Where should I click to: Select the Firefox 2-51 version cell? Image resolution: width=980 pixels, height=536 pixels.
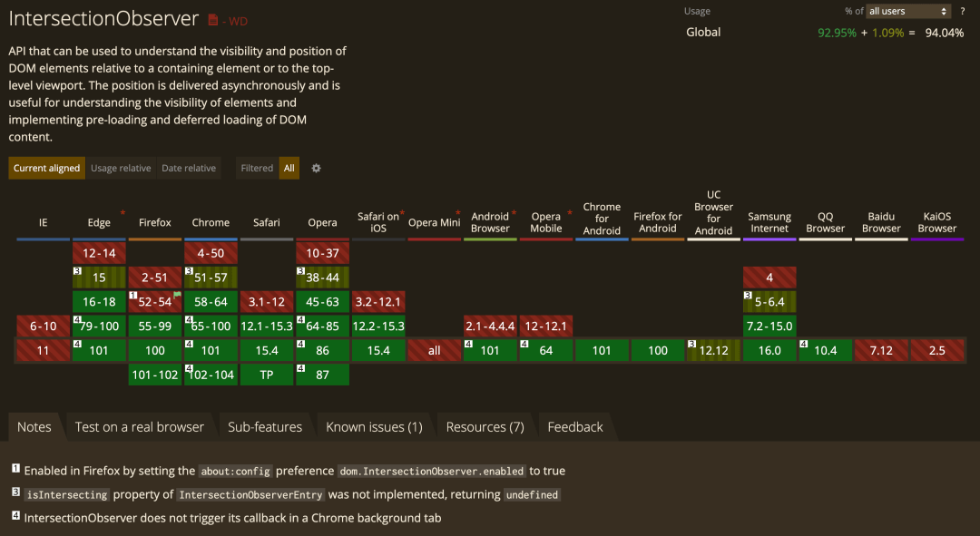tap(155, 278)
